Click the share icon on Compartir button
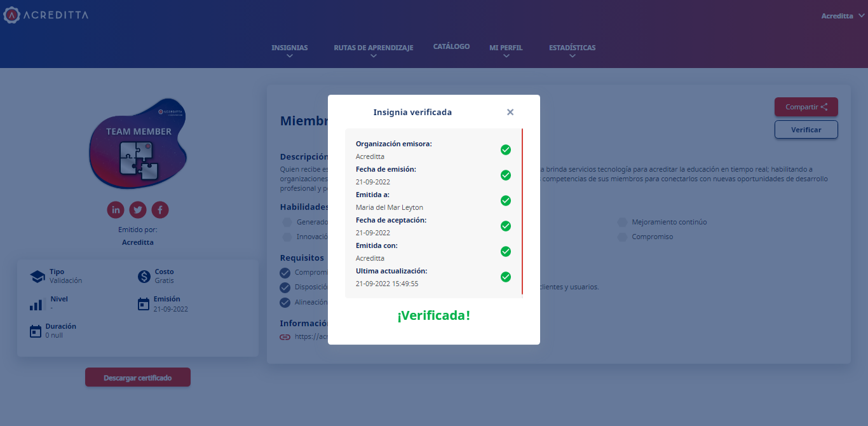This screenshot has height=426, width=868. 824,107
